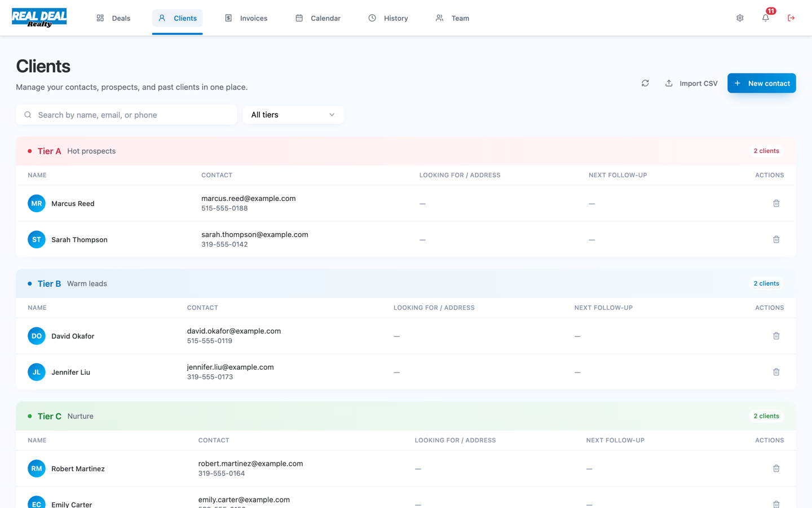Open Sarah Thompson's name
Viewport: 812px width, 508px height.
(80, 240)
